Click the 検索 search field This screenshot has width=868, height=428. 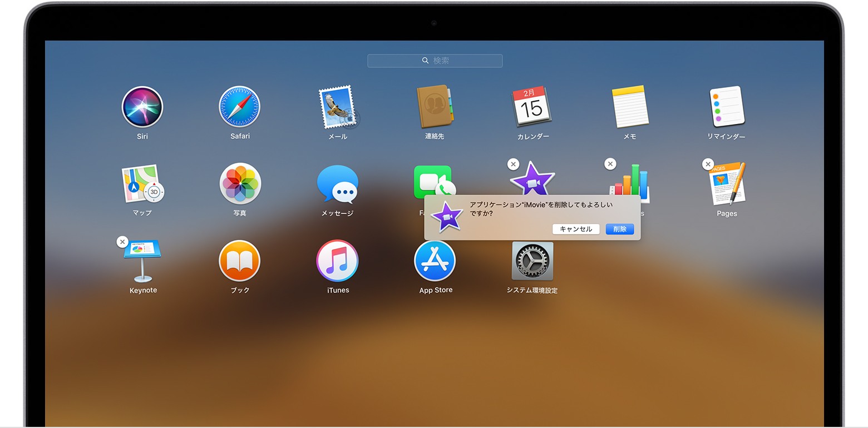coord(435,61)
